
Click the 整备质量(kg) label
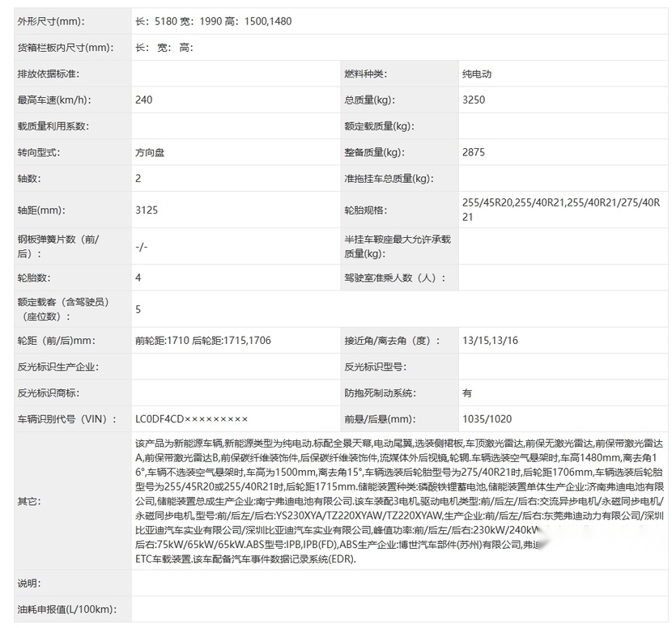point(374,152)
